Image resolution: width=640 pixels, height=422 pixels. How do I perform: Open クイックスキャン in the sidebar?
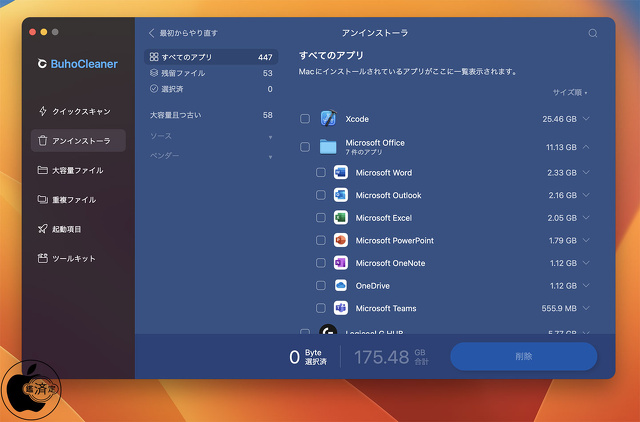pos(78,111)
